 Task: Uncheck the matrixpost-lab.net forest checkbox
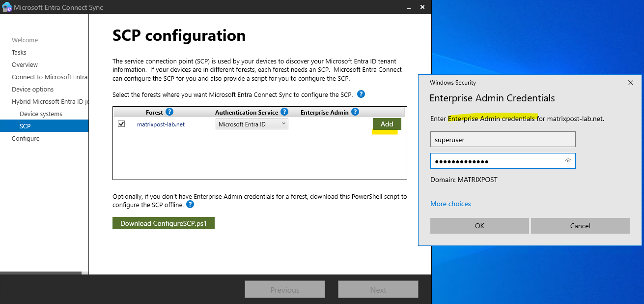(121, 124)
